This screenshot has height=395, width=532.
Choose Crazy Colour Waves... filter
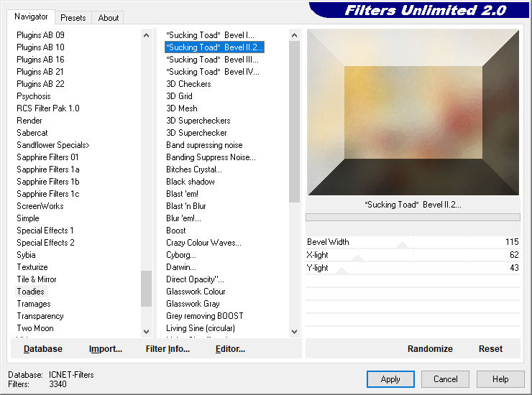pos(203,243)
